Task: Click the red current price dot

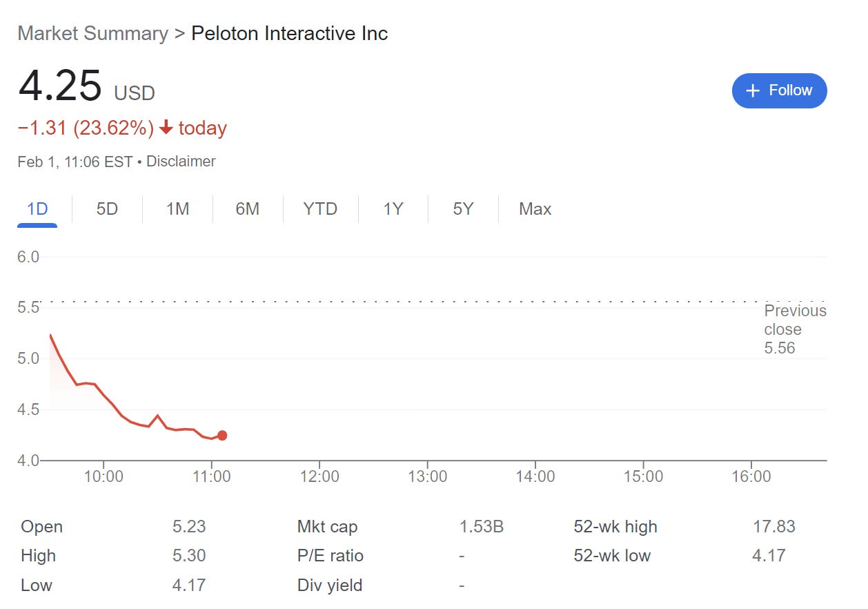Action: (x=222, y=435)
